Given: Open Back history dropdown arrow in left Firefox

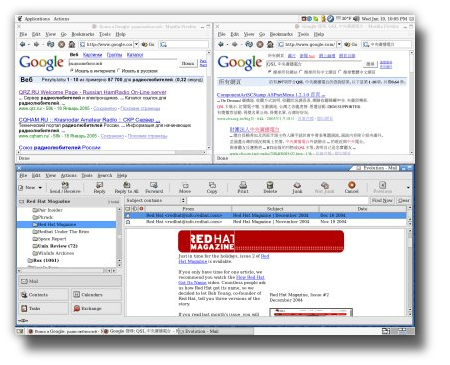Looking at the screenshot, I should 29,44.
